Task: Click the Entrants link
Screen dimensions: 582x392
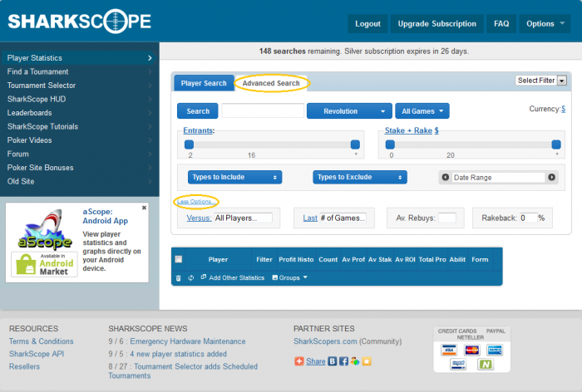Action: [199, 130]
